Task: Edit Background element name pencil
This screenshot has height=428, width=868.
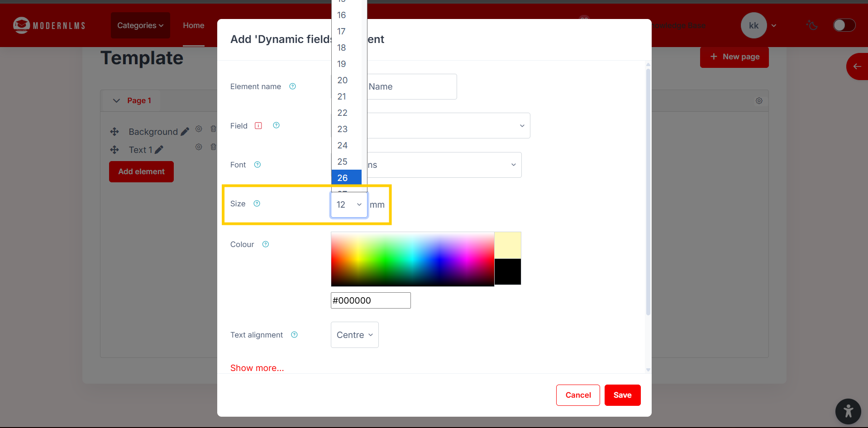Action: pos(185,132)
